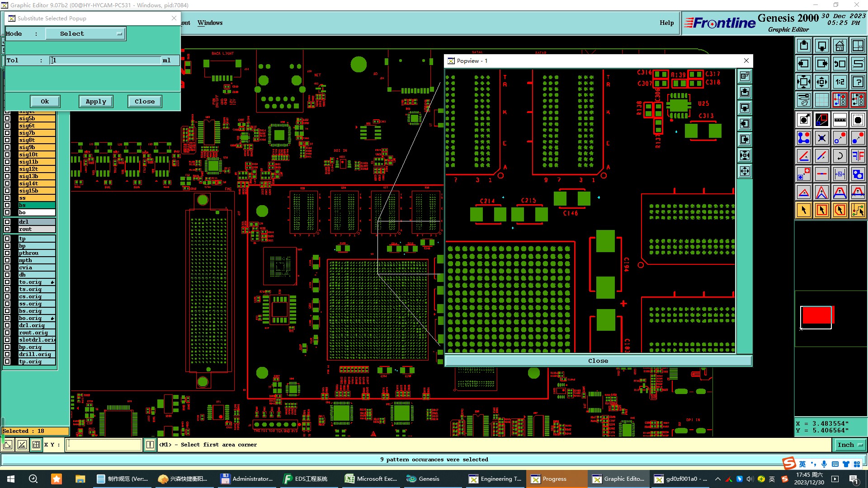Toggle the tp.orig layer checkbox

(x=7, y=361)
